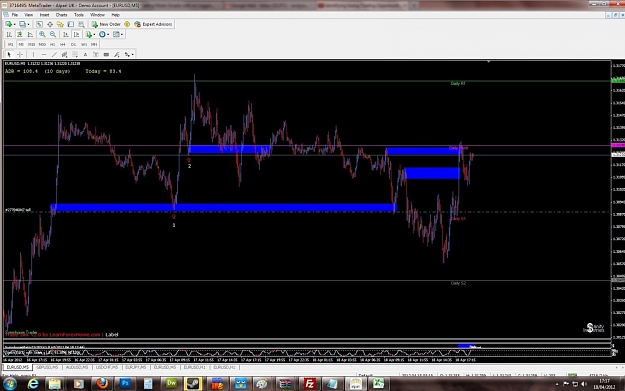Image resolution: width=625 pixels, height=391 pixels.
Task: Expand the arrows tool dropdown arrow
Action: [x=132, y=55]
